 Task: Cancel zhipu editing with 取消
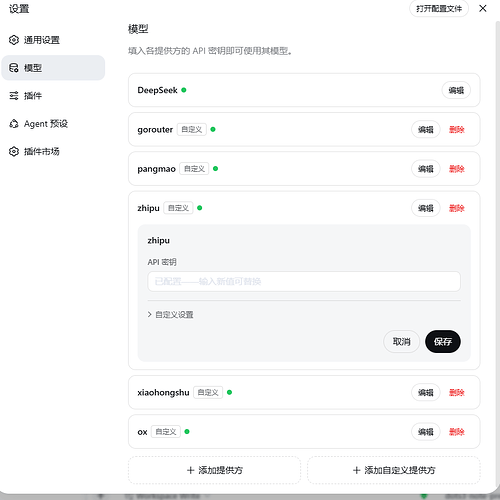pyautogui.click(x=401, y=342)
